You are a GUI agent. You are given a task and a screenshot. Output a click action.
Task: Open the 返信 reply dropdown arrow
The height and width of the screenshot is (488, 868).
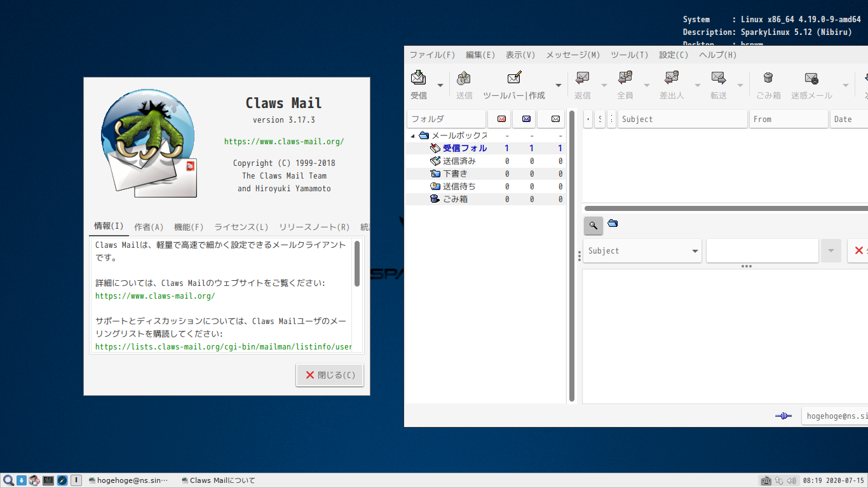point(604,85)
